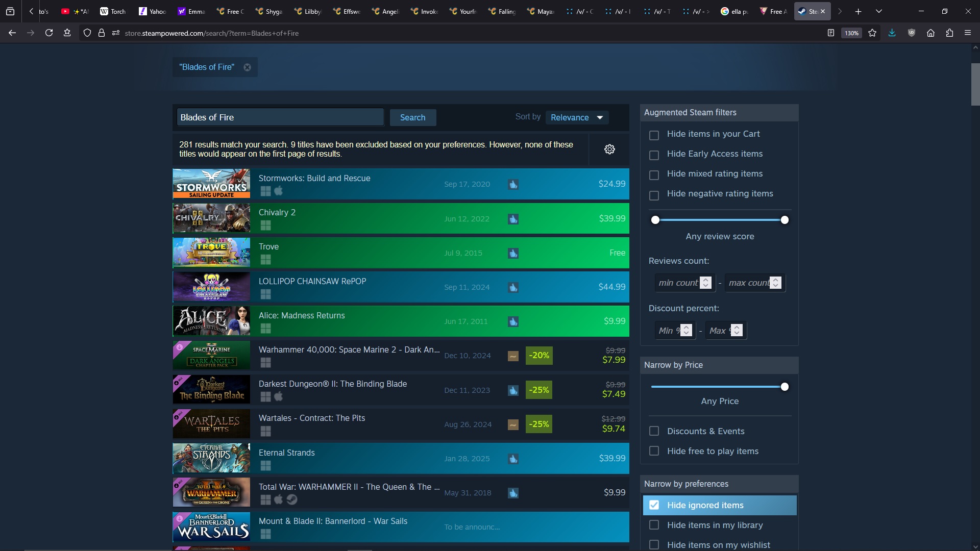This screenshot has height=551, width=980.
Task: Click 130% zoom level indicator
Action: pos(851,33)
